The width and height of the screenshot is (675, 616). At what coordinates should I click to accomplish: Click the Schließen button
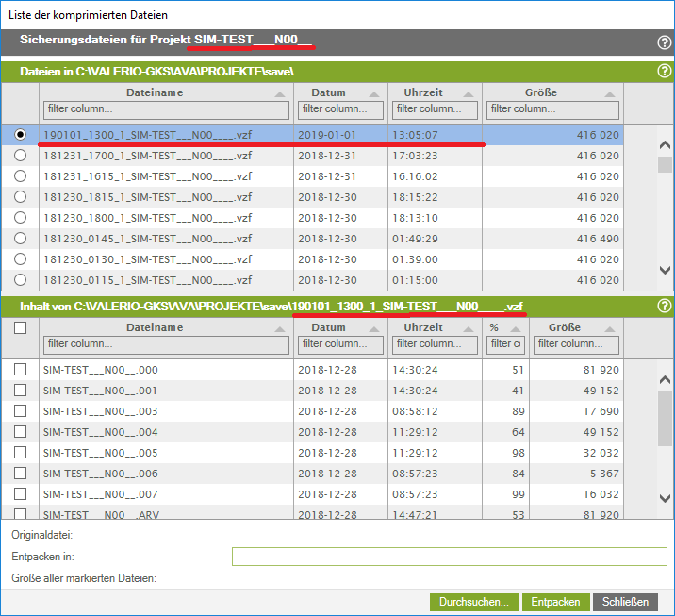point(625,602)
